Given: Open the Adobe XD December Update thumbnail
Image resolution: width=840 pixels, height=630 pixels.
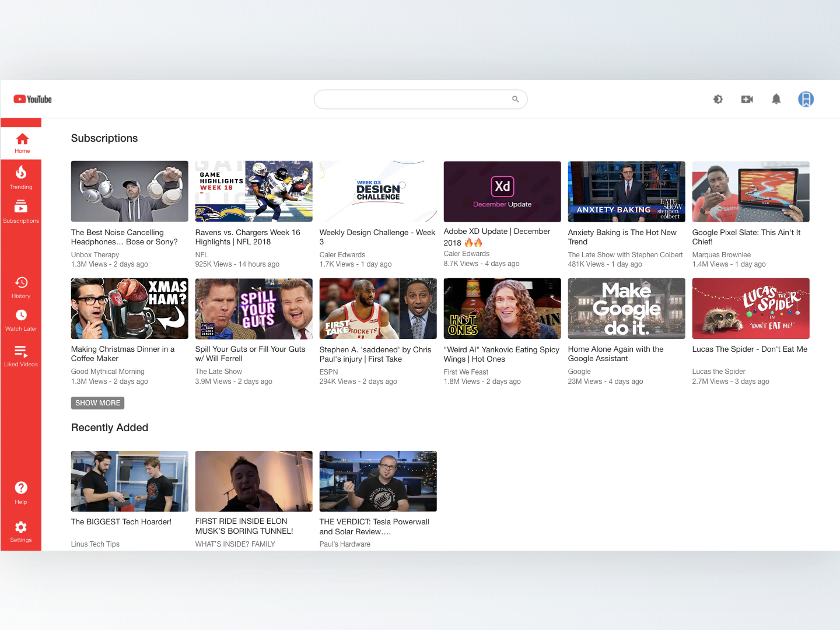Looking at the screenshot, I should click(502, 191).
